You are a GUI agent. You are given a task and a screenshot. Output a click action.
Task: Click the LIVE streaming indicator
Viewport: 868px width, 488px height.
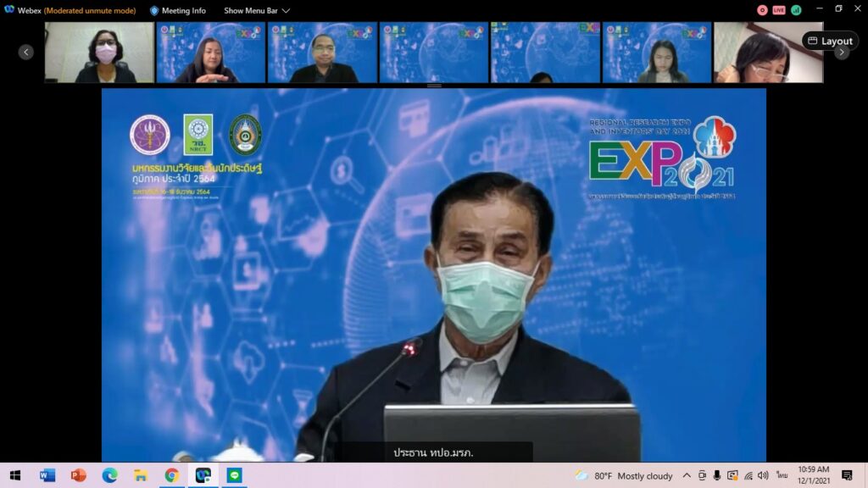coord(778,10)
